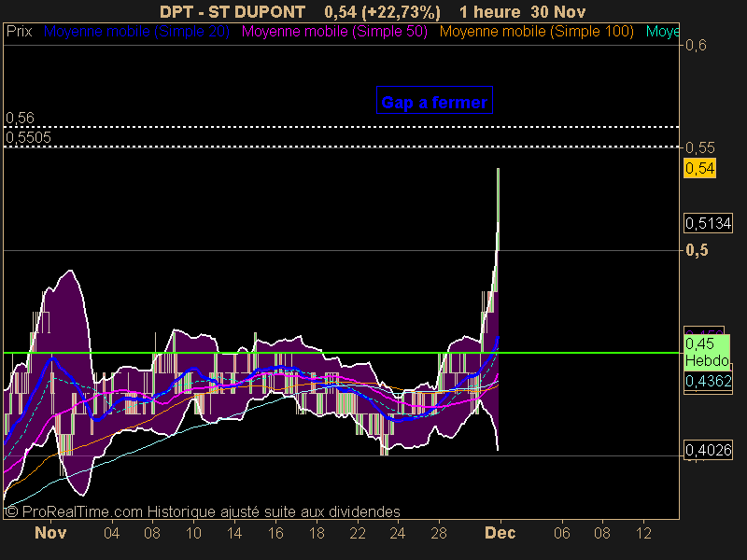Viewport: 747px width, 560px height.
Task: Click the Nov month label on the time axis
Action: point(50,532)
